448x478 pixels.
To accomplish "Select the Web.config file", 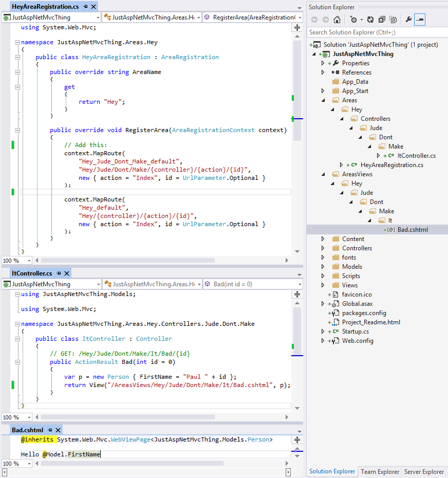I will click(x=358, y=341).
